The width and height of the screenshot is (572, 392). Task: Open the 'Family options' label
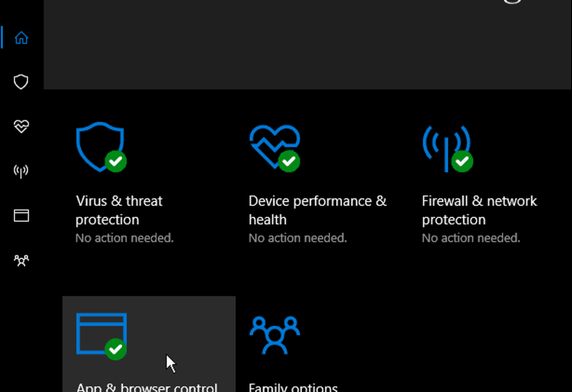293,387
